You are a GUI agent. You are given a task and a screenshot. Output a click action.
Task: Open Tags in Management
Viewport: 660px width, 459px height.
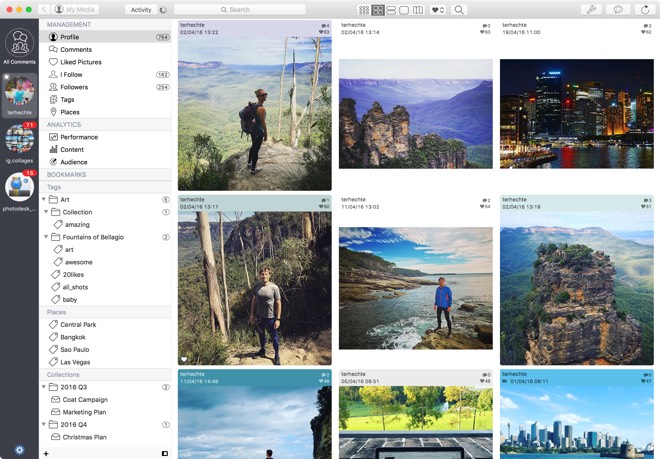[105, 100]
